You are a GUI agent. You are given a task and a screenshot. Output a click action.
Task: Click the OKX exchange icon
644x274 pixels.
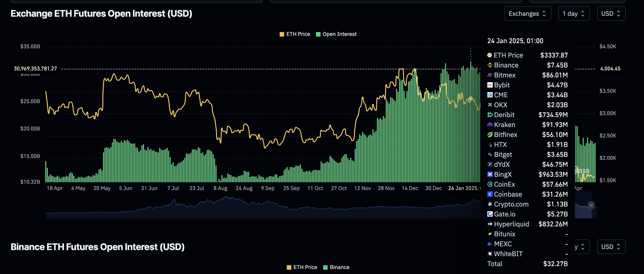(490, 105)
